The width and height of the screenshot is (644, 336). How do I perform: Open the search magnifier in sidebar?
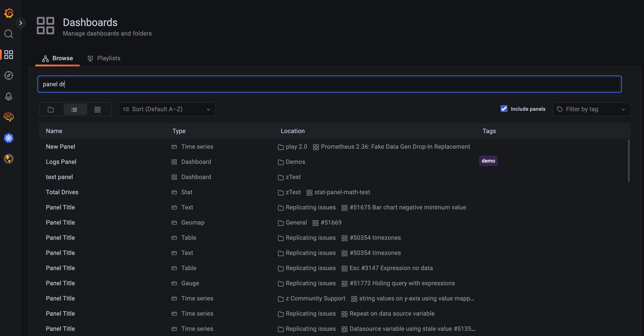click(9, 34)
